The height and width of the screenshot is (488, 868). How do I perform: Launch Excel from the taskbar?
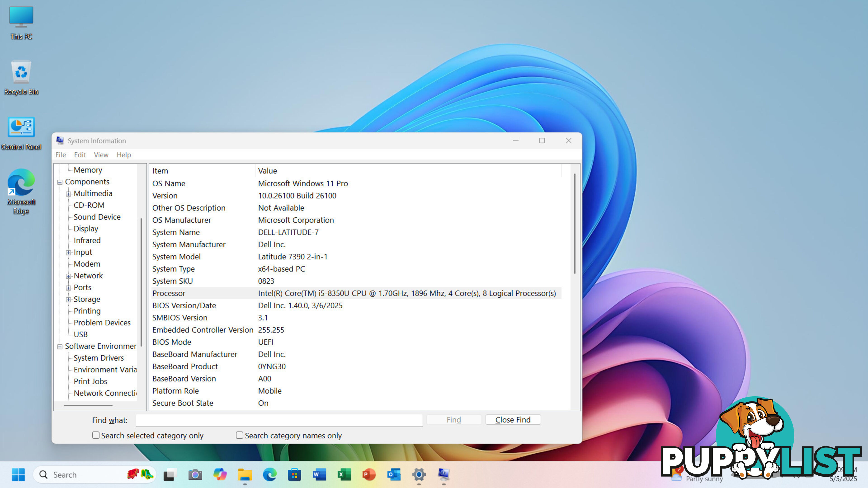(x=344, y=474)
